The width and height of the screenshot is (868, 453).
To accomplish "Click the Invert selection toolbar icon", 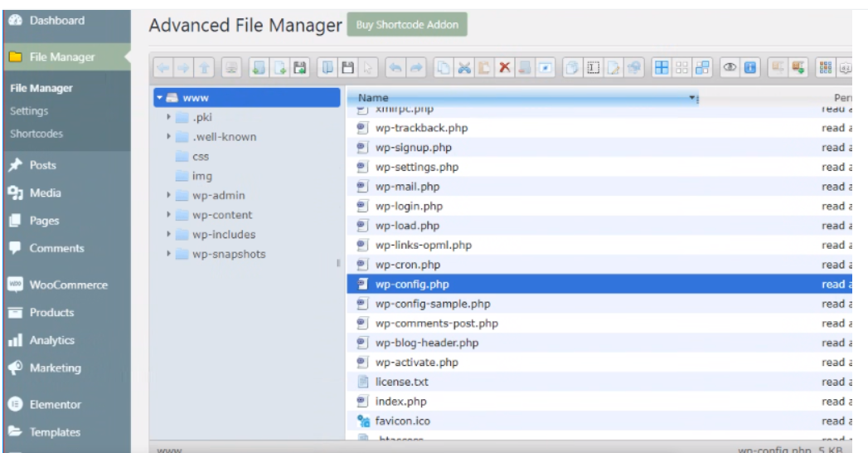I will (703, 68).
